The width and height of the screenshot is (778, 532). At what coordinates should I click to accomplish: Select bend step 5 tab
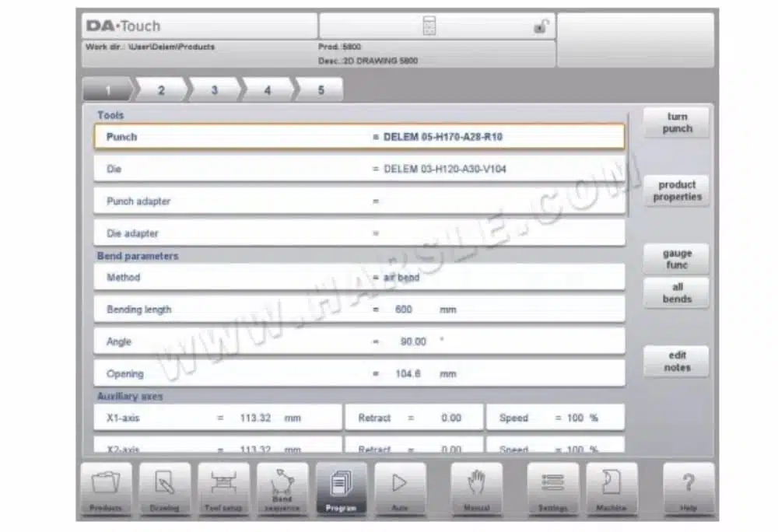point(321,89)
